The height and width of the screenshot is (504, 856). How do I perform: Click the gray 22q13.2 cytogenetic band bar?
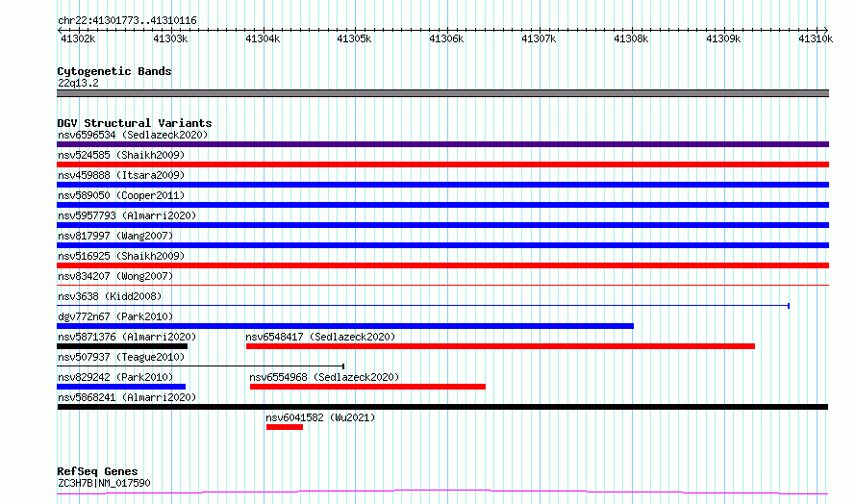coord(442,93)
